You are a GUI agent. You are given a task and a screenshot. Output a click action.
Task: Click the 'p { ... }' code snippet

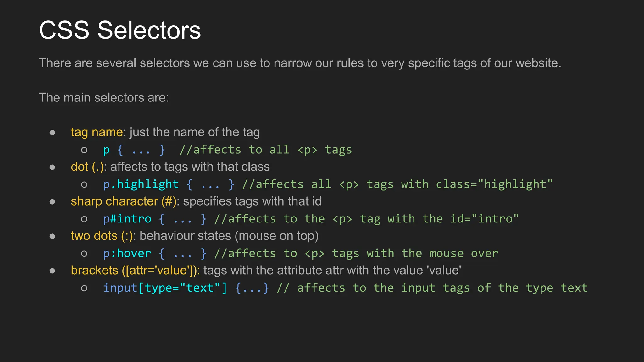coord(134,150)
